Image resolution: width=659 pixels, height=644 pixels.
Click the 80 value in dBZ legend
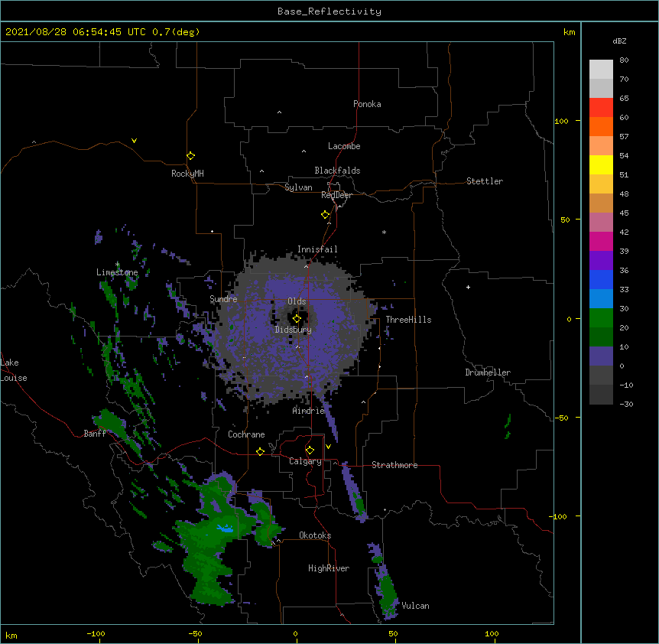(624, 60)
